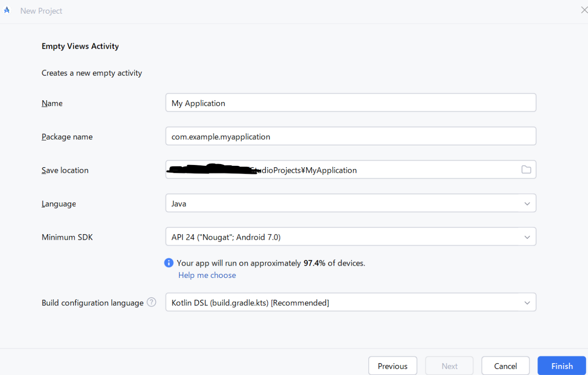Select the Package name text field

click(x=351, y=136)
